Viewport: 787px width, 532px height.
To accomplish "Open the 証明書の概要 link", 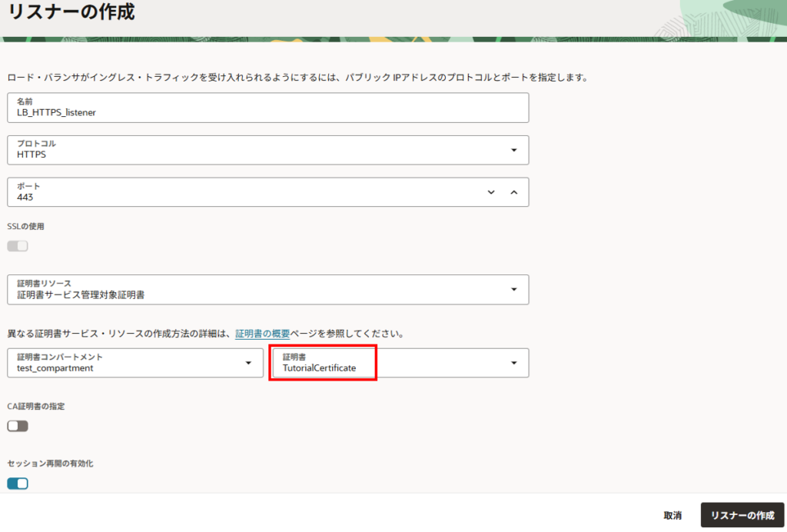I will pos(262,334).
